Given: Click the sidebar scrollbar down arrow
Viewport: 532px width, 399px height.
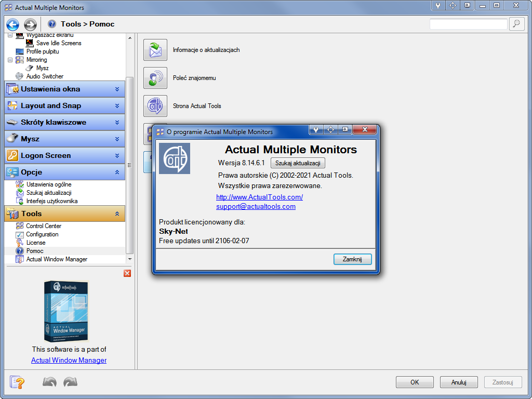Looking at the screenshot, I should 130,259.
